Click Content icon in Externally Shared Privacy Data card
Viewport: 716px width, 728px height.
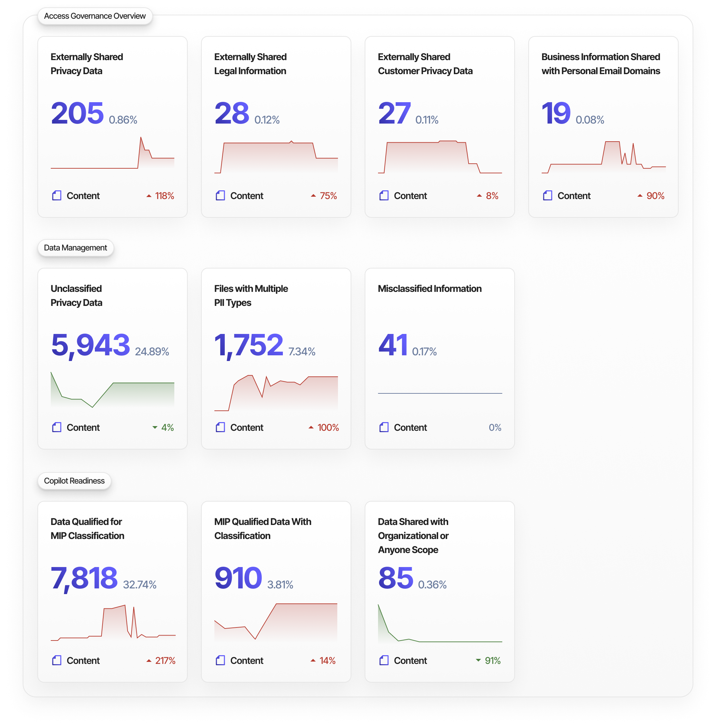point(57,196)
